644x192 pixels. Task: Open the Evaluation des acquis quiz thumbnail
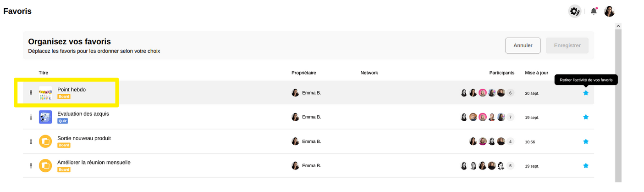[x=45, y=117]
